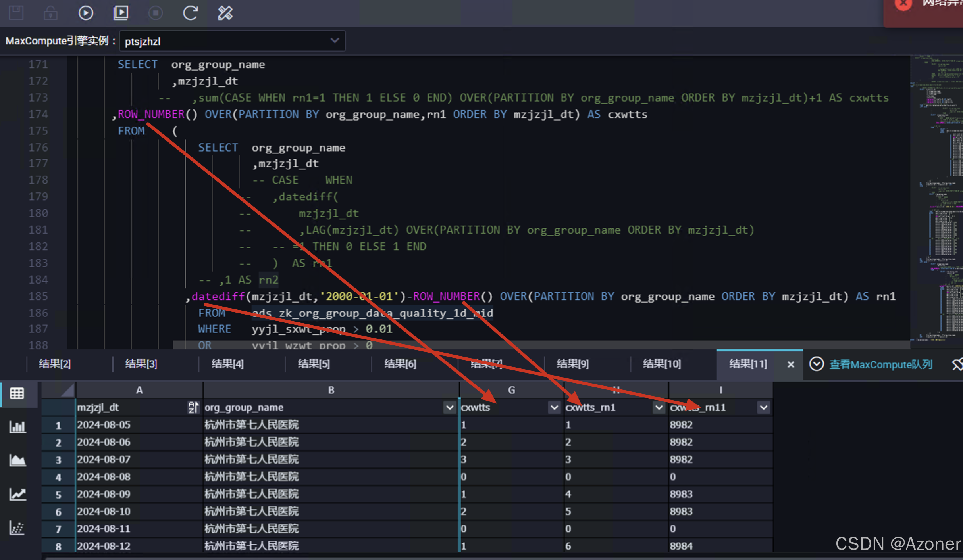Open 查看MaxCompute队列 link
963x560 pixels.
[880, 364]
